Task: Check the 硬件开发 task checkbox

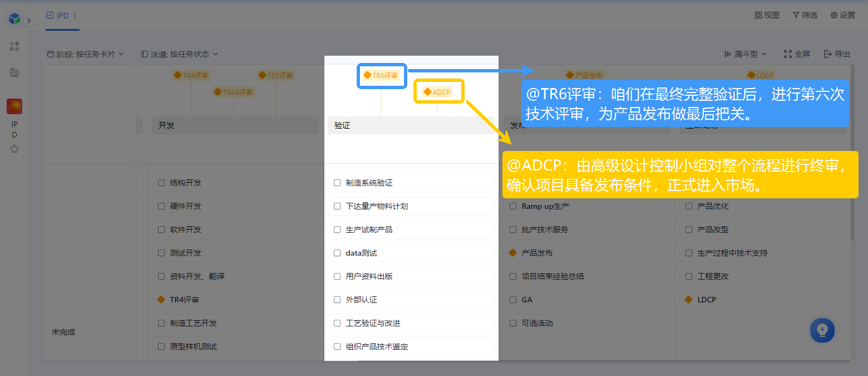Action: 161,206
